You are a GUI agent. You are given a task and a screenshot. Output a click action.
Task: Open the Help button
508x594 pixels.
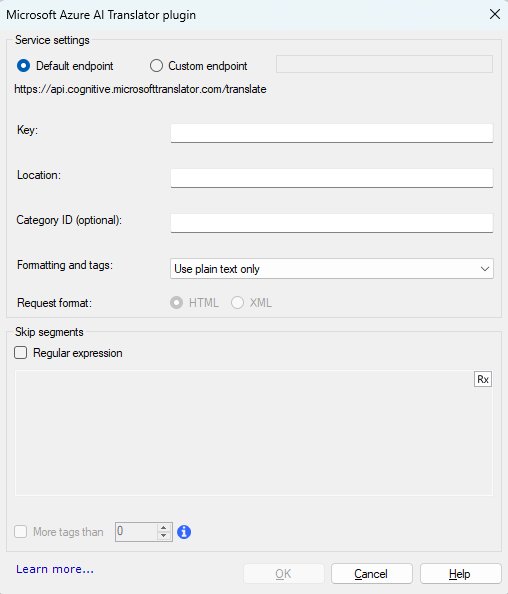tap(460, 574)
